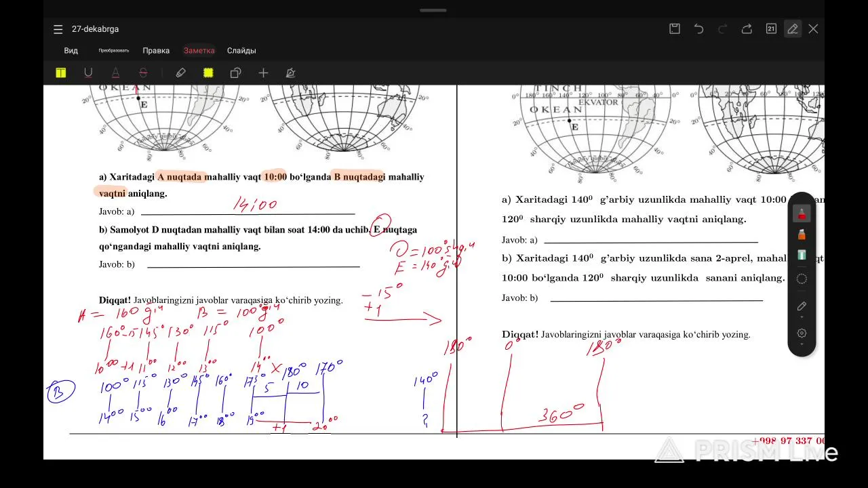Select the green eraser in floating palette

[802, 255]
